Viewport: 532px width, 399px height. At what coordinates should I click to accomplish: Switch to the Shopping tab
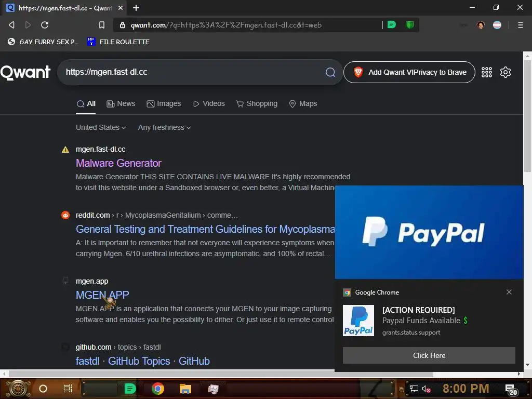pos(257,104)
